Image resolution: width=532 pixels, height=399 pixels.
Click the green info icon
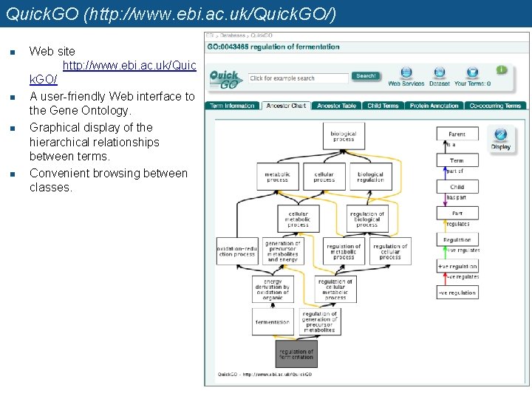502,70
